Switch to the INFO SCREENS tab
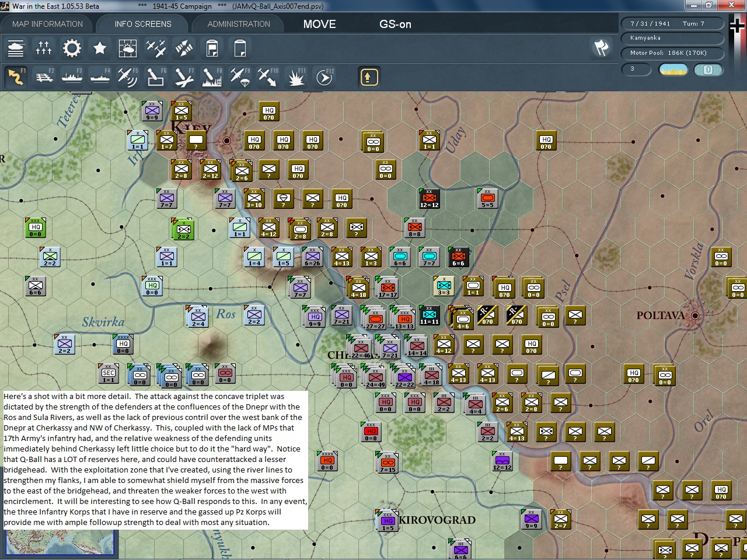Image resolution: width=747 pixels, height=560 pixels. click(143, 24)
